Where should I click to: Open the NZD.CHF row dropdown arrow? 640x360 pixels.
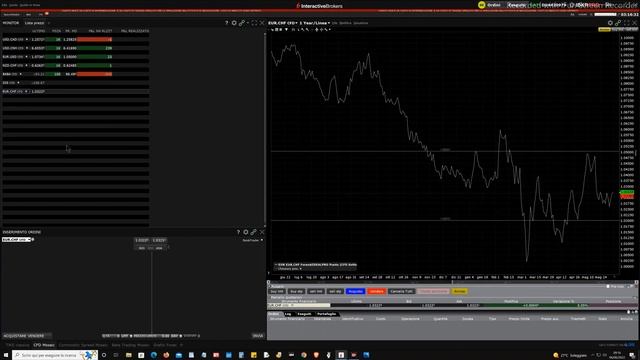click(27, 65)
